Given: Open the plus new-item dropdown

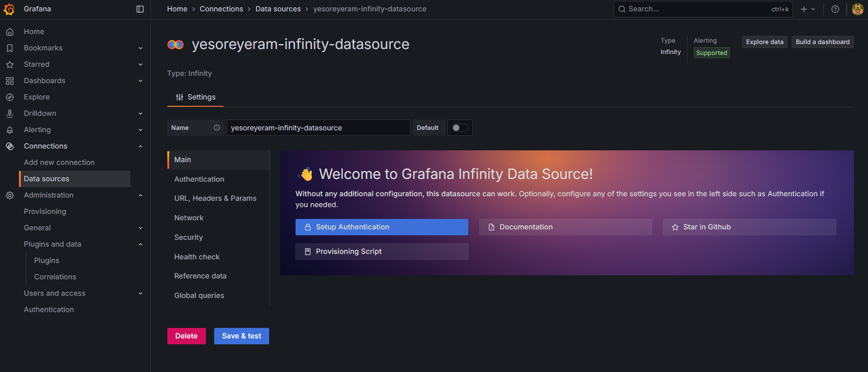Looking at the screenshot, I should pos(808,9).
